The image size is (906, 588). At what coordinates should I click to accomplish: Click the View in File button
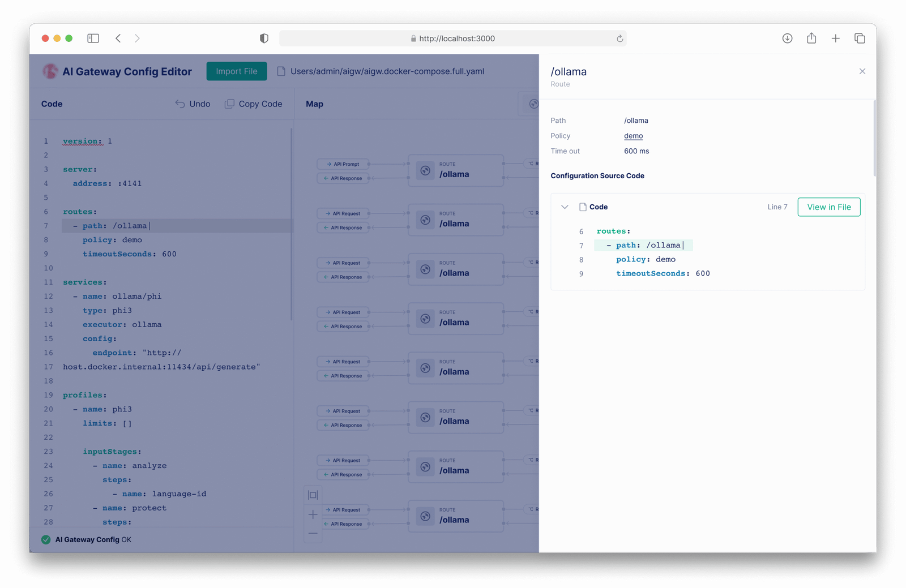(x=828, y=207)
